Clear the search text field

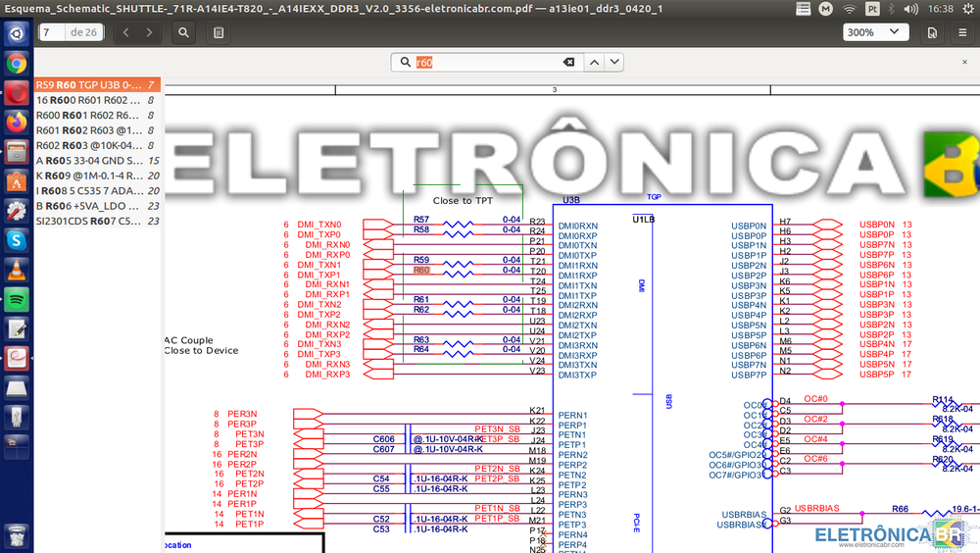[x=568, y=62]
